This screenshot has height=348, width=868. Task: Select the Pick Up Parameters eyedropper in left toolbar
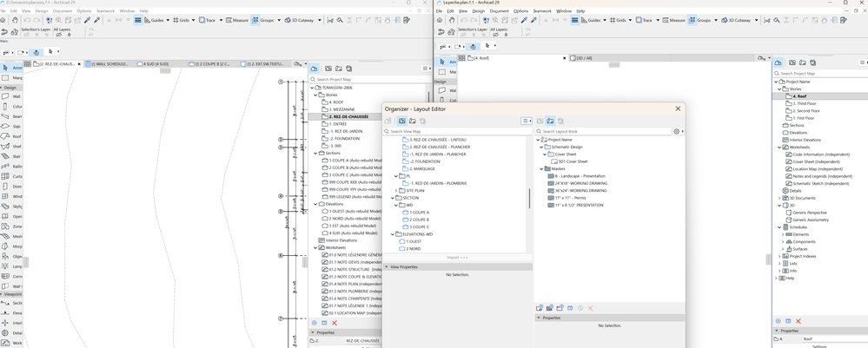pos(88,21)
